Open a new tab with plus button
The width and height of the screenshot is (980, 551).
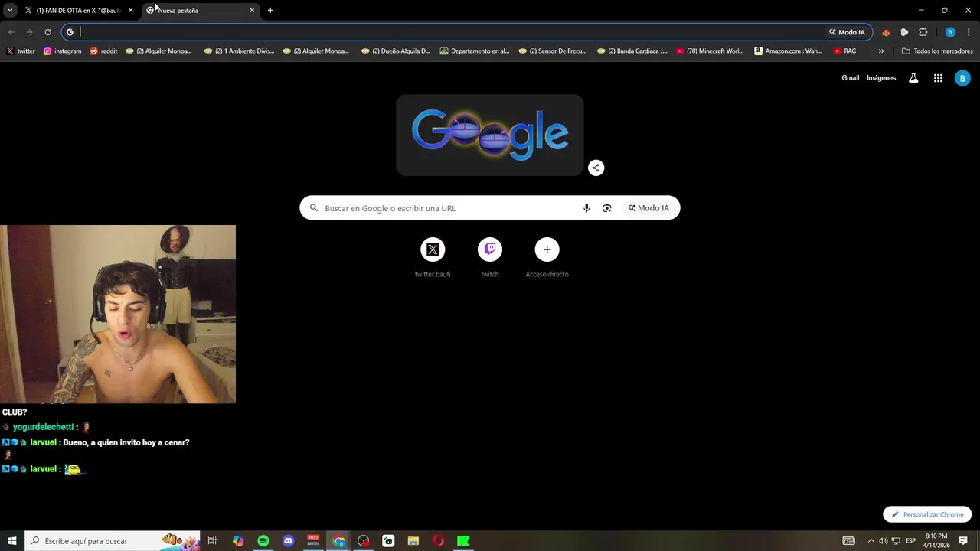[270, 11]
